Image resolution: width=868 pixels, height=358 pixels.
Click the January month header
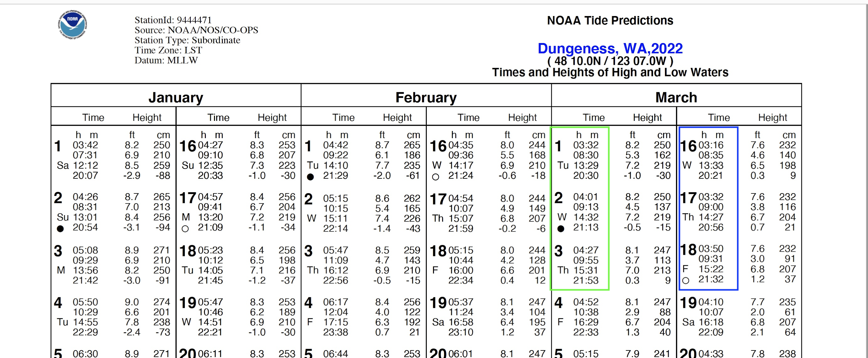[x=176, y=98]
